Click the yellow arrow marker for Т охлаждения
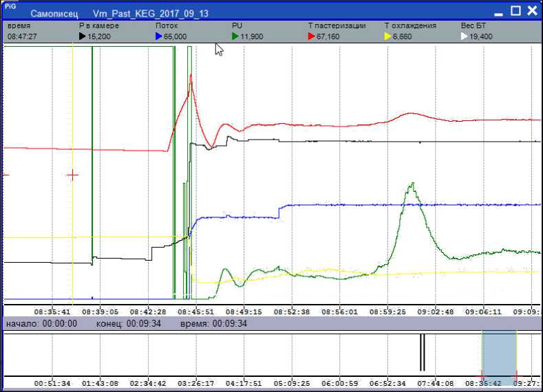The image size is (543, 392). (388, 36)
